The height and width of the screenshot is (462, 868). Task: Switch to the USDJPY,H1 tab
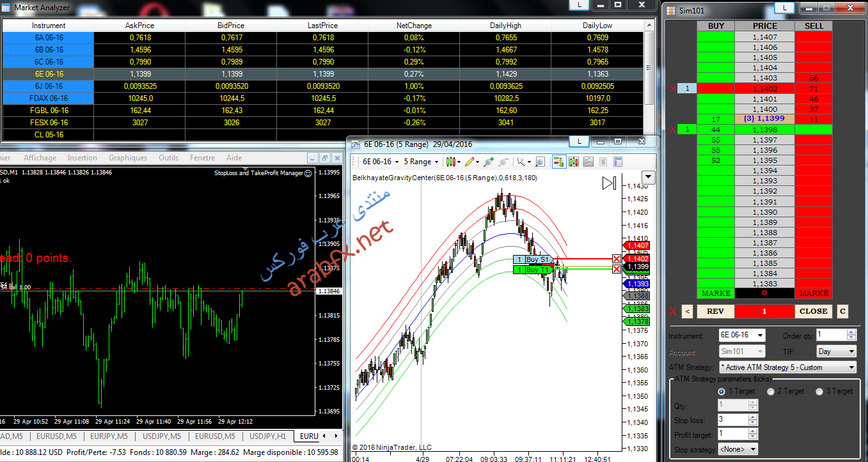click(267, 436)
